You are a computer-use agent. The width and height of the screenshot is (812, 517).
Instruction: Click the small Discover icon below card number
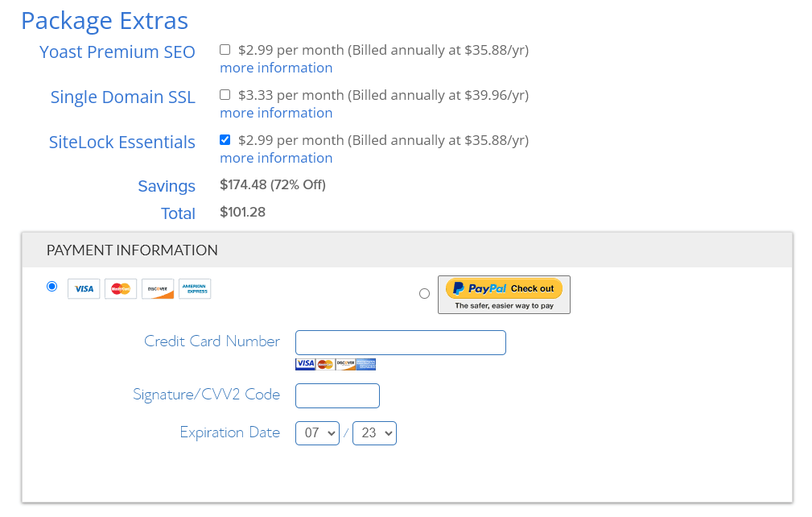coord(344,363)
